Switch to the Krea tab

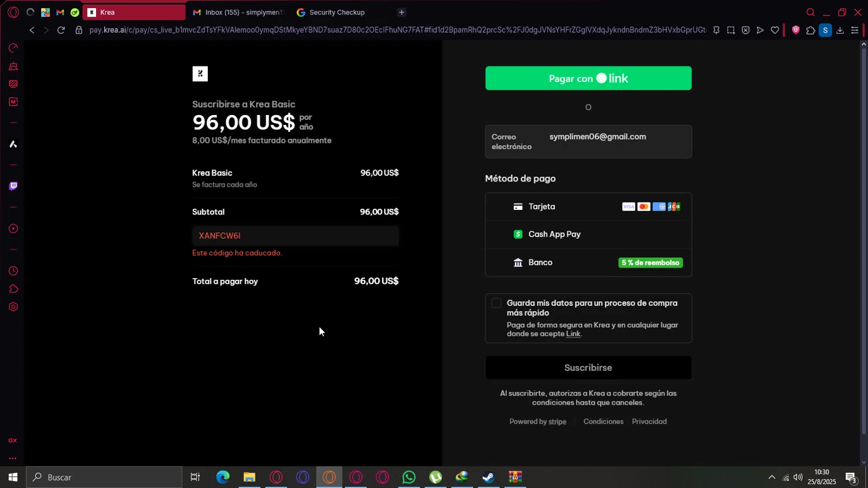pos(134,12)
